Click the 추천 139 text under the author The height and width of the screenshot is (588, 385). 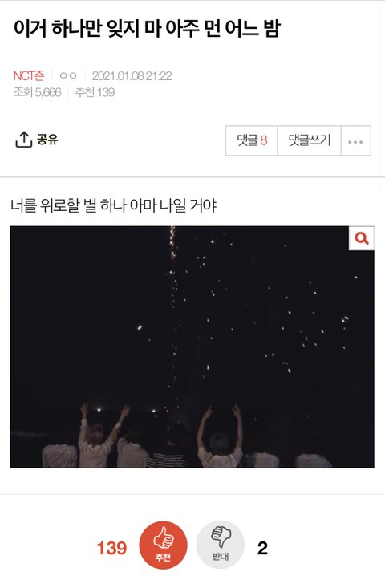(x=95, y=92)
